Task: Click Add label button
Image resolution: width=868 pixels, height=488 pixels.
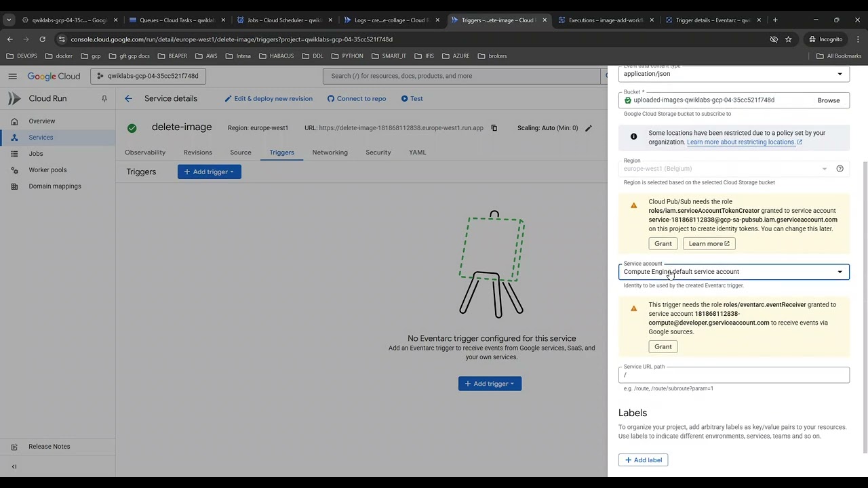Action: (x=643, y=460)
